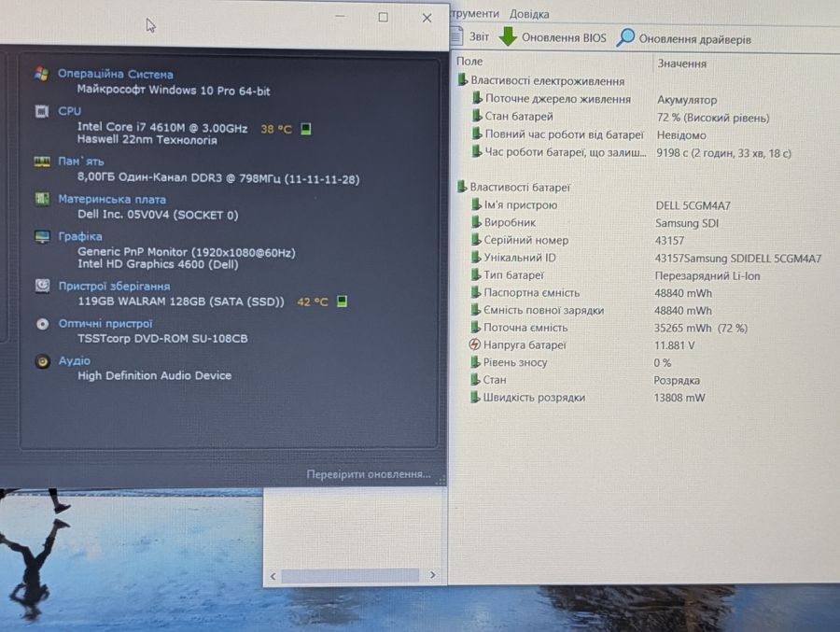Select the 'Розрядка' state value
The height and width of the screenshot is (632, 840).
[x=677, y=380]
